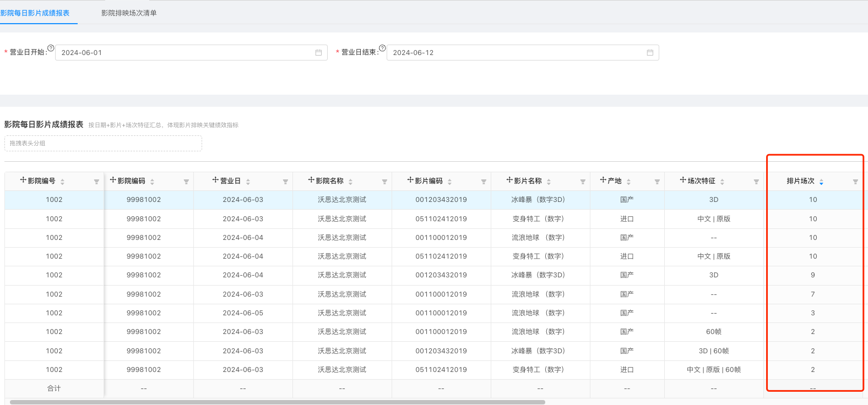This screenshot has width=868, height=405.
Task: Select 排片场次 value 9 cell
Action: (813, 275)
